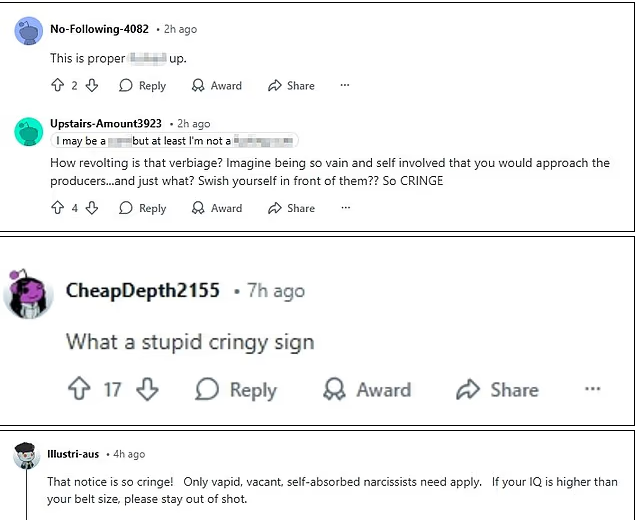636x520 pixels.
Task: Share CheapDepth2155's comment
Action: tap(496, 389)
